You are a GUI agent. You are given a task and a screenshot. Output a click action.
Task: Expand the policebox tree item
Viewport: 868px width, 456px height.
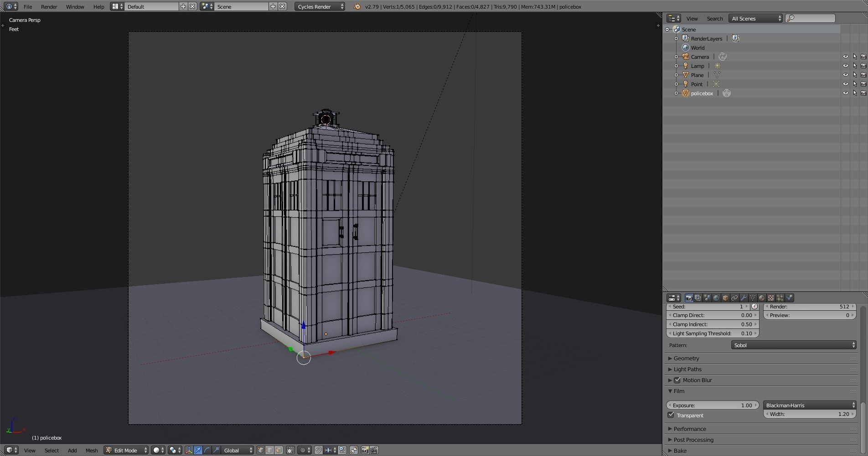(x=677, y=93)
